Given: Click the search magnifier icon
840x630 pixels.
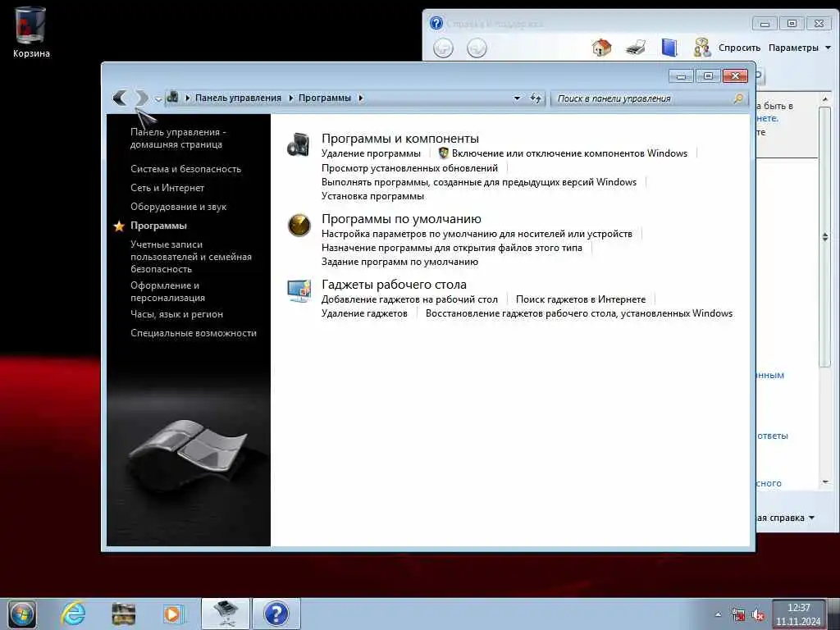Looking at the screenshot, I should coord(738,98).
